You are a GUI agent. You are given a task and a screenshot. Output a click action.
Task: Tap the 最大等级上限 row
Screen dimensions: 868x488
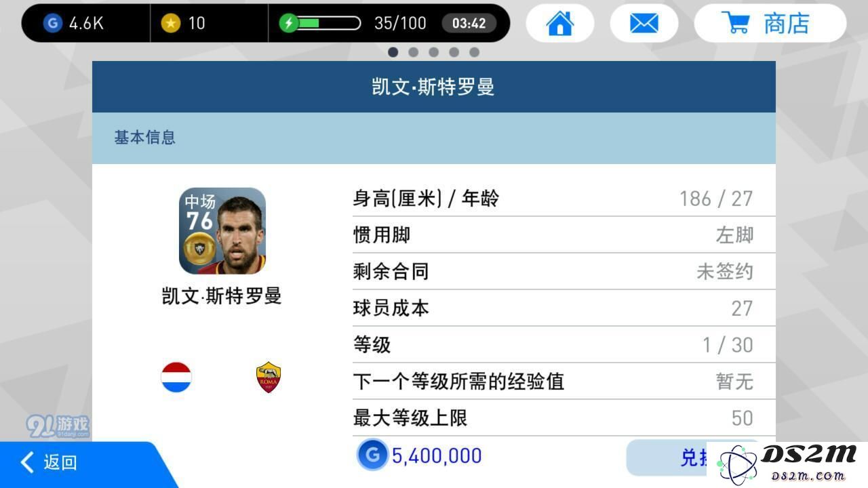pyautogui.click(x=553, y=418)
